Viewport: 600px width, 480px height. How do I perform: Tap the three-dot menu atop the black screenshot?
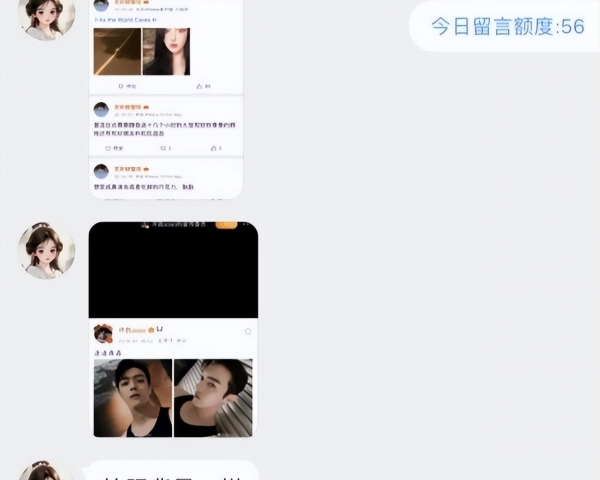point(247,224)
